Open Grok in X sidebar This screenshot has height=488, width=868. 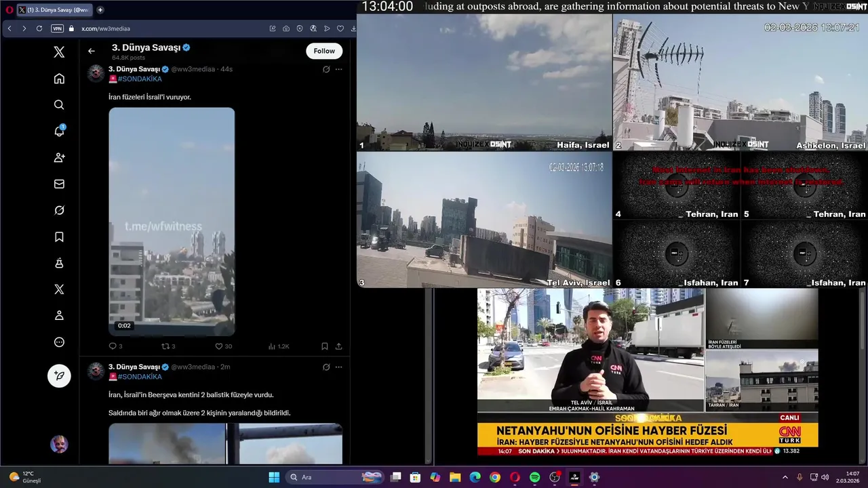(x=59, y=210)
